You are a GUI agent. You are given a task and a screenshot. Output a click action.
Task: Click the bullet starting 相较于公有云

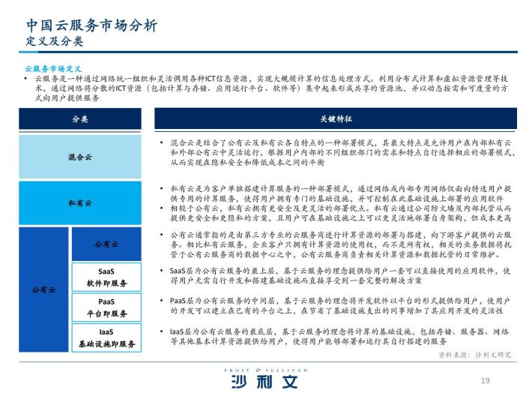pyautogui.click(x=341, y=213)
